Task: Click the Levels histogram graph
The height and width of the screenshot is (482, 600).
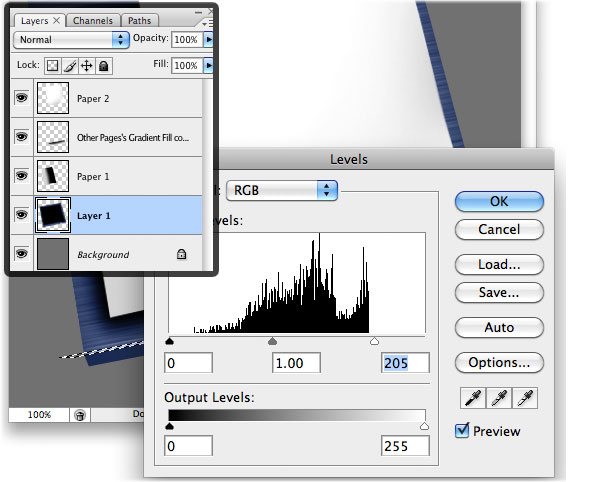Action: click(x=297, y=283)
